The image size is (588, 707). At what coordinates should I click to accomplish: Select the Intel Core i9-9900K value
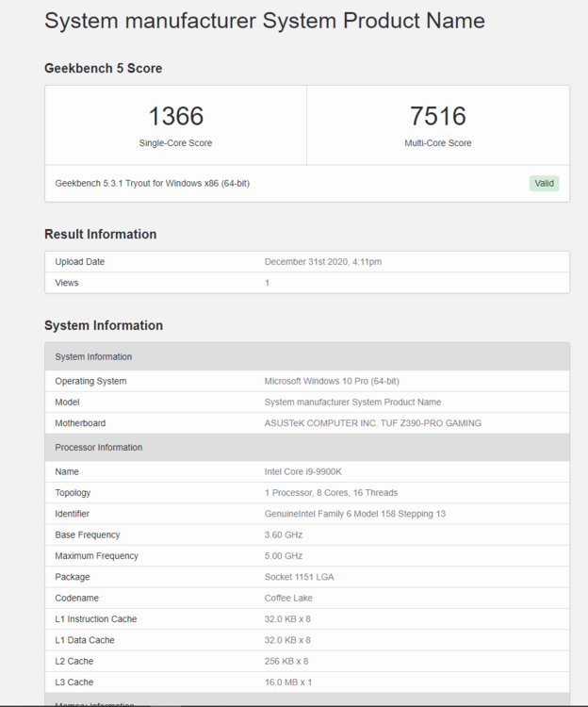[x=303, y=471]
